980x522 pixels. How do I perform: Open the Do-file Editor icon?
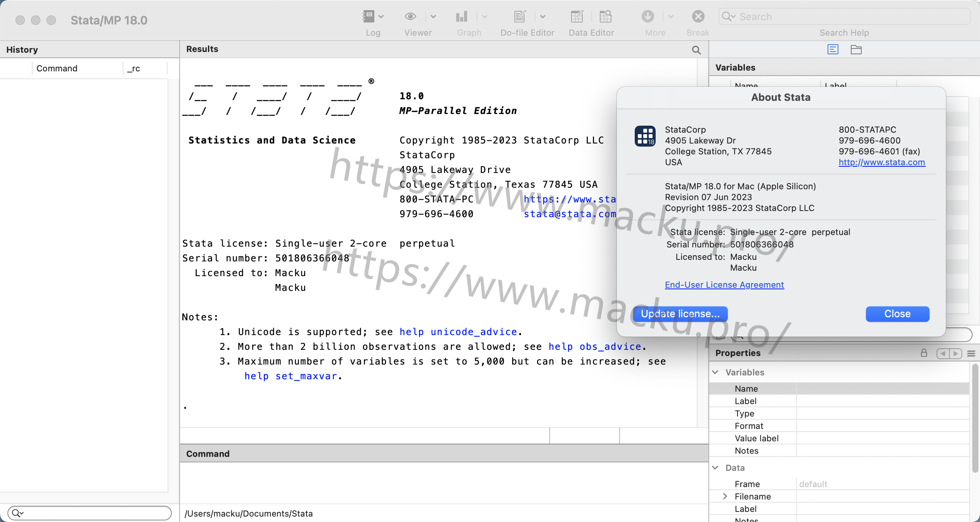pos(520,16)
